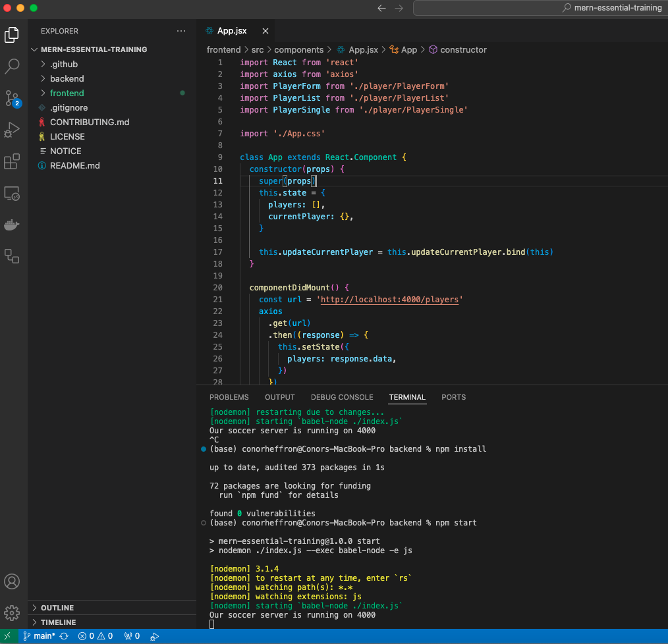Open README.md from the explorer

(74, 165)
